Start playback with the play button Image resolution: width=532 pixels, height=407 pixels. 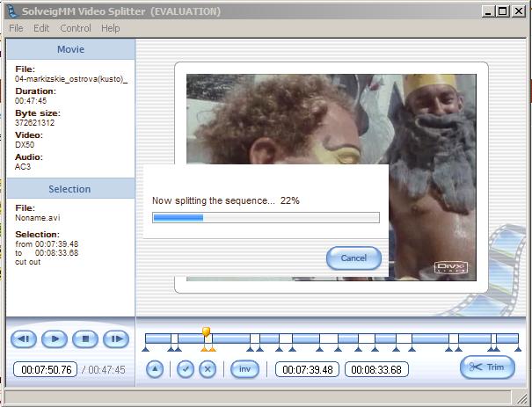pos(55,338)
